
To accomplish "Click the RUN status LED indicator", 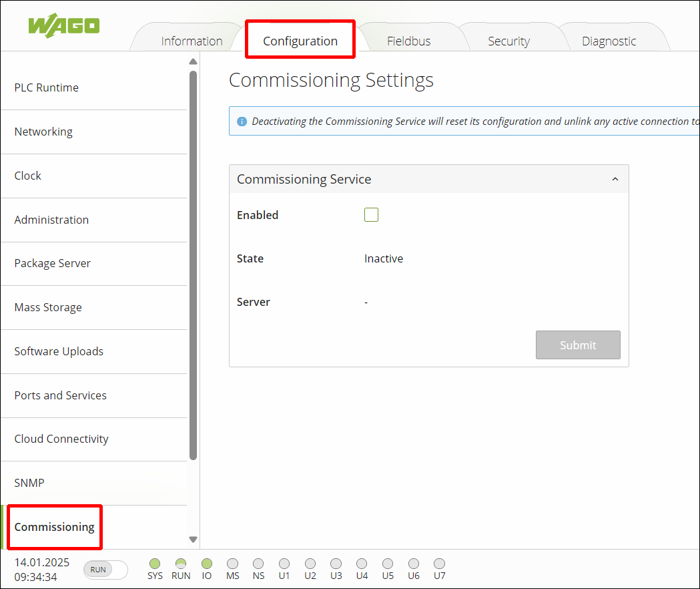I will pyautogui.click(x=181, y=563).
